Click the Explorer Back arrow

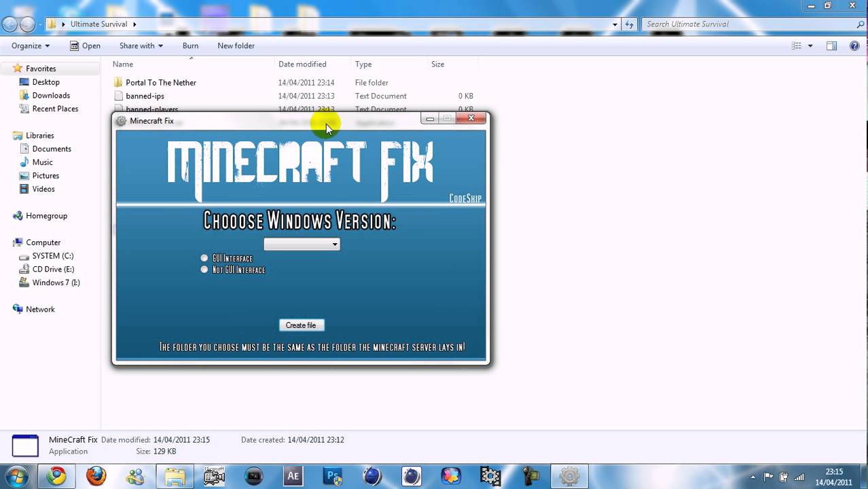[x=10, y=24]
